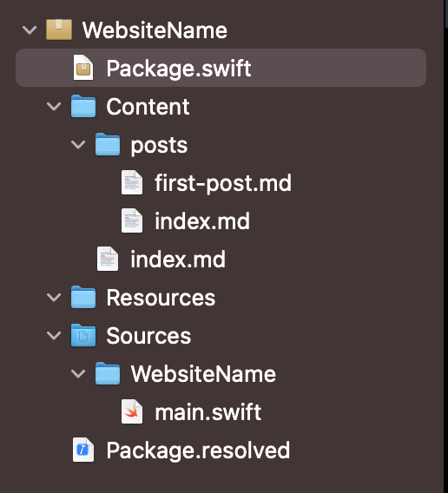Collapse the WebsiteName folder under Sources

pyautogui.click(x=78, y=374)
